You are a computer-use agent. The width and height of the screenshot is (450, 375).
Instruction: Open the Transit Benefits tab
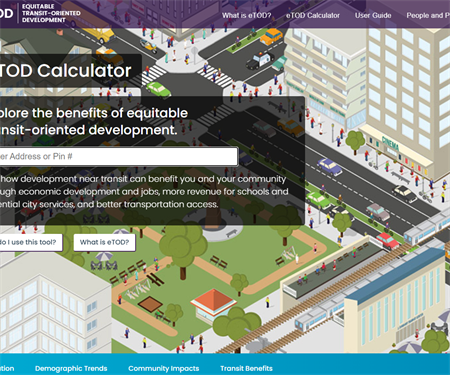point(246,368)
